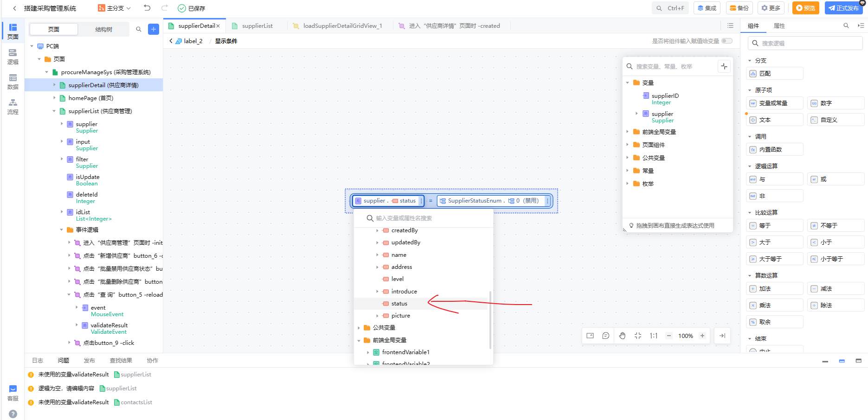Zoom in with plus button
Screen dimensions: 868x420
coord(702,336)
